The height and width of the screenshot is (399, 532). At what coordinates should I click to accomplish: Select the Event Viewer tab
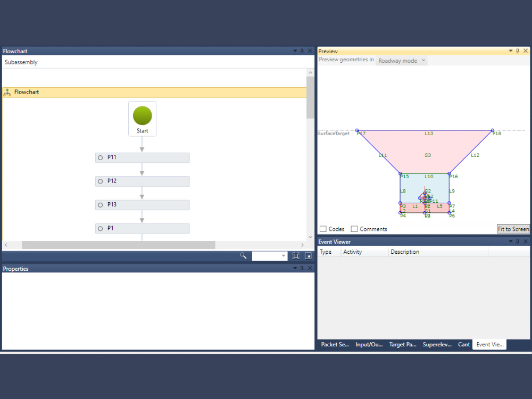(x=489, y=344)
